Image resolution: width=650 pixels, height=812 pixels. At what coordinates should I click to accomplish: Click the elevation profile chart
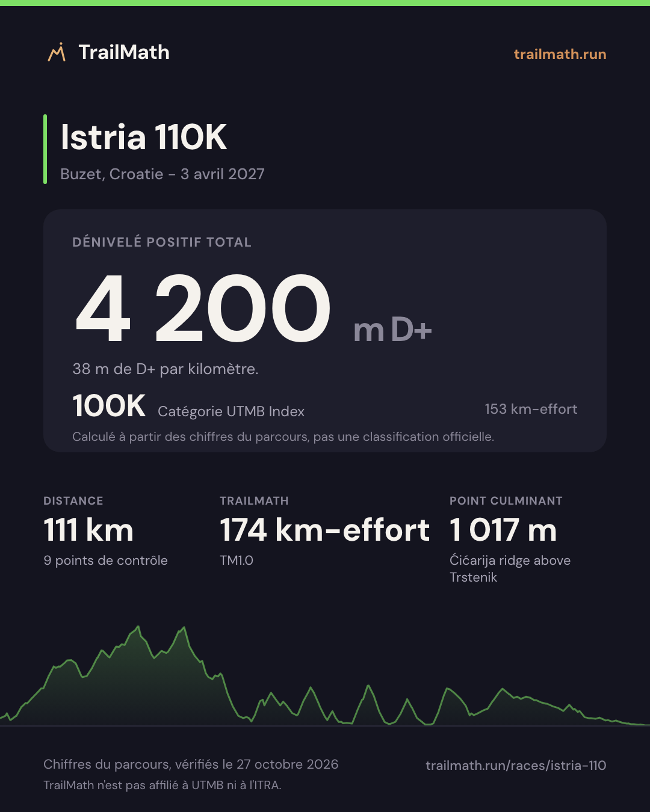coord(325,676)
